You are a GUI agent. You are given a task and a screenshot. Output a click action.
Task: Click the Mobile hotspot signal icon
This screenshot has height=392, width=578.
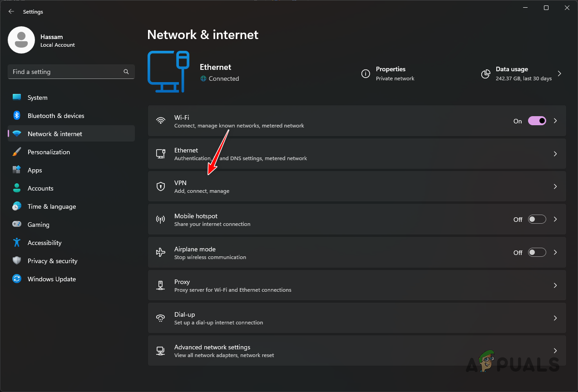coord(161,219)
